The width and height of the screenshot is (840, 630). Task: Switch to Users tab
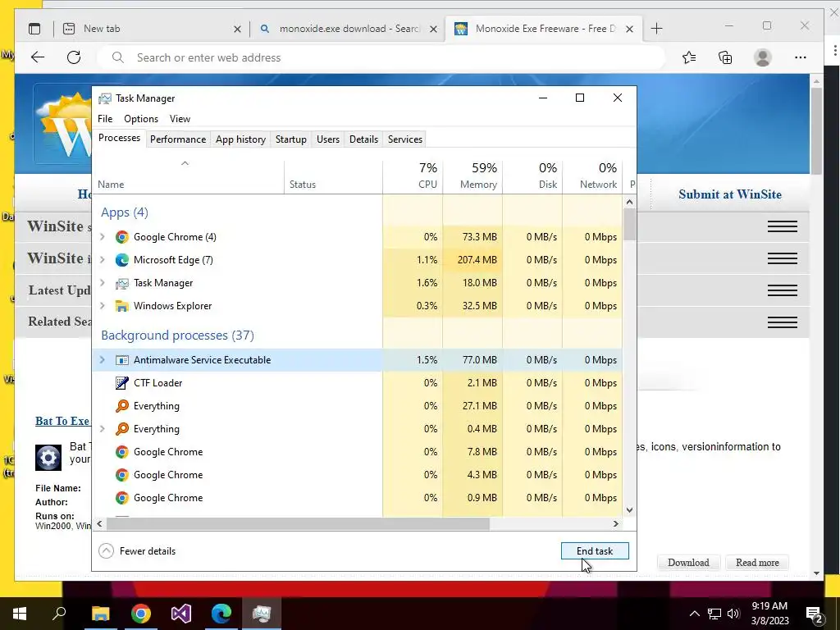pyautogui.click(x=328, y=139)
